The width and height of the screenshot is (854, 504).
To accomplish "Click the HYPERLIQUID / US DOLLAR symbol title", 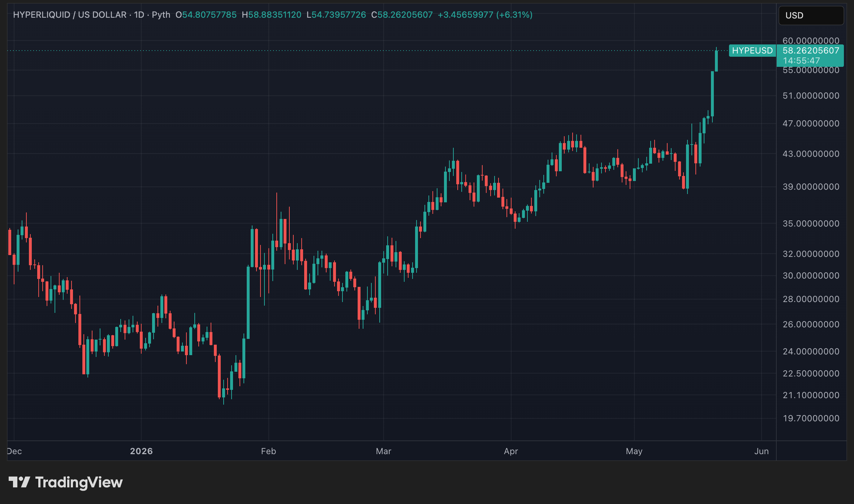I will (x=70, y=15).
